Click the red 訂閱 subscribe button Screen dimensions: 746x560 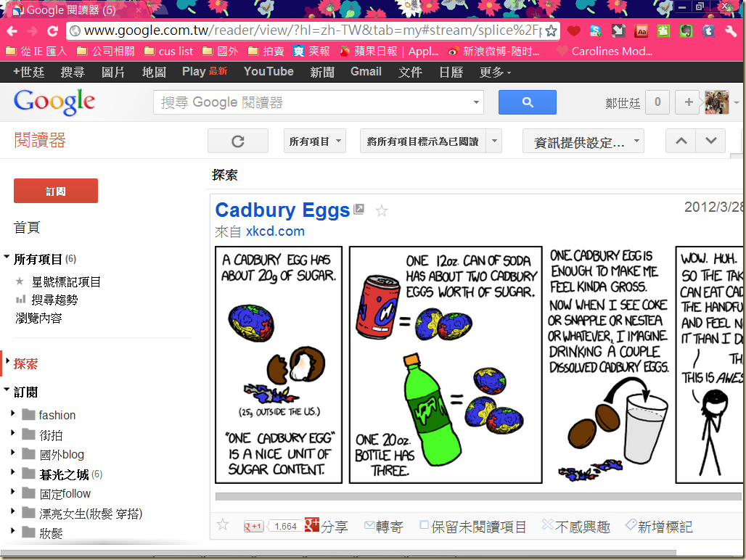tap(56, 191)
